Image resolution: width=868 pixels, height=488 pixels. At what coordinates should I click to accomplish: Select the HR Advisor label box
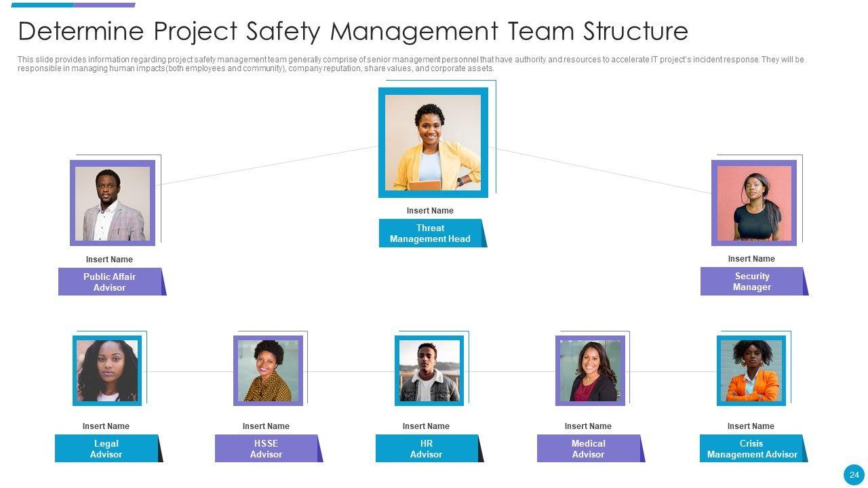coord(427,449)
